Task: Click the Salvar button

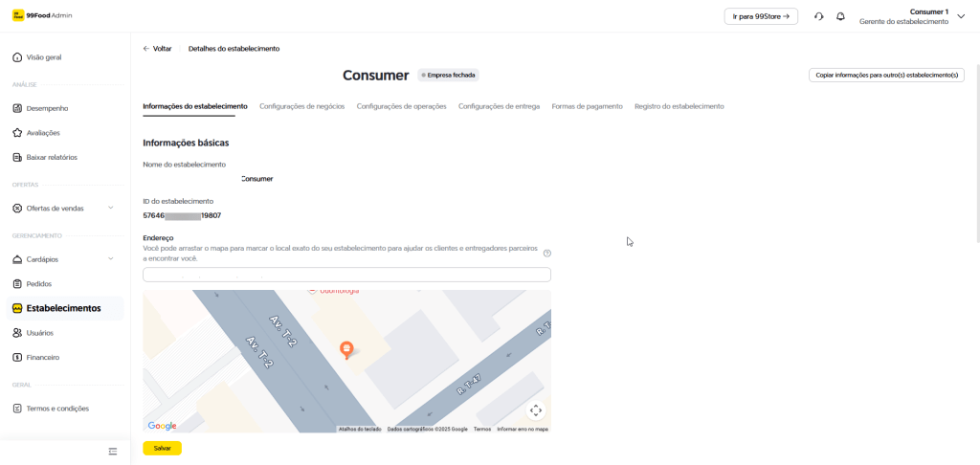Action: point(162,448)
